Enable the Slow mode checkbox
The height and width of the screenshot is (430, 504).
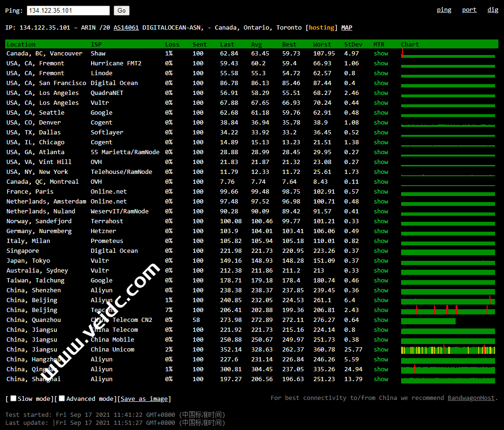[14, 399]
